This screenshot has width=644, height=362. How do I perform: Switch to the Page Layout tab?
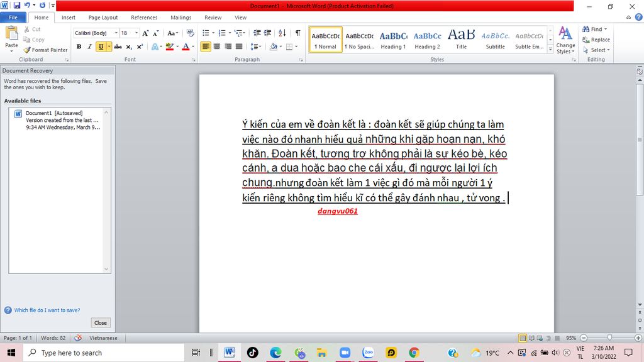point(103,18)
